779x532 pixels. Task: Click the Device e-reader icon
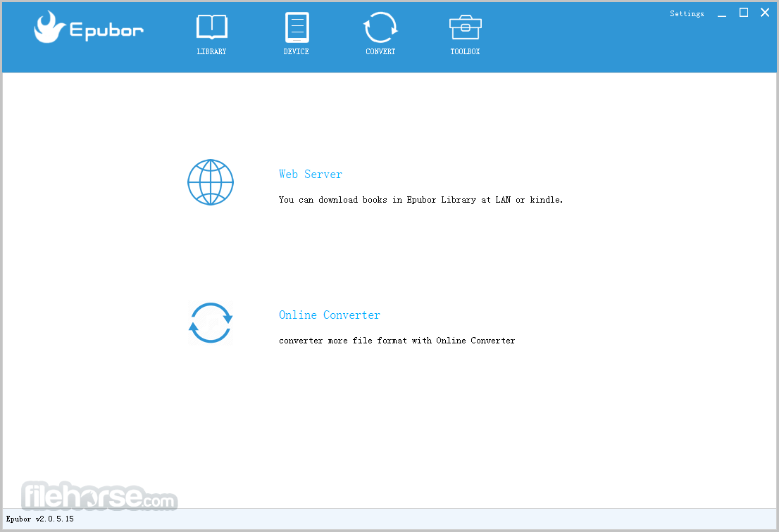point(297,27)
